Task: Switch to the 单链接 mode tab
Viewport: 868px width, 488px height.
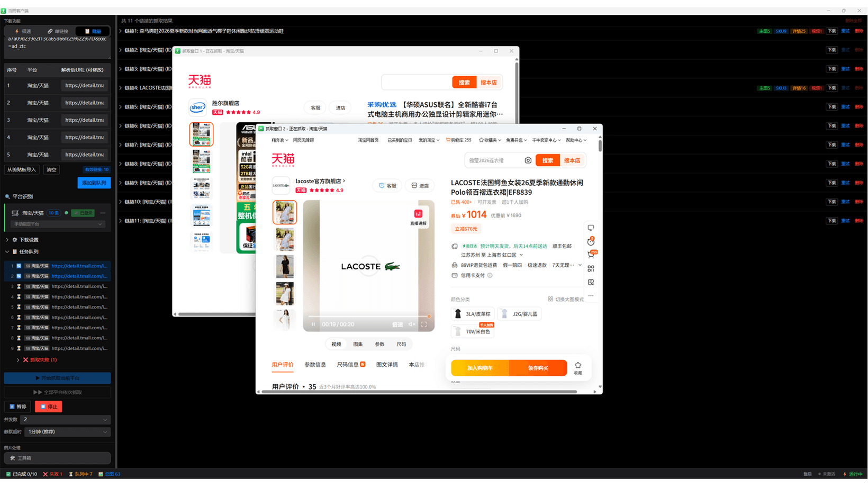Action: coord(58,31)
